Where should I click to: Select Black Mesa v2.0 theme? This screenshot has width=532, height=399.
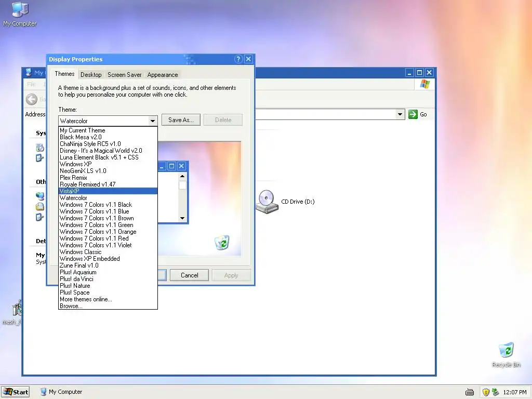click(108, 137)
